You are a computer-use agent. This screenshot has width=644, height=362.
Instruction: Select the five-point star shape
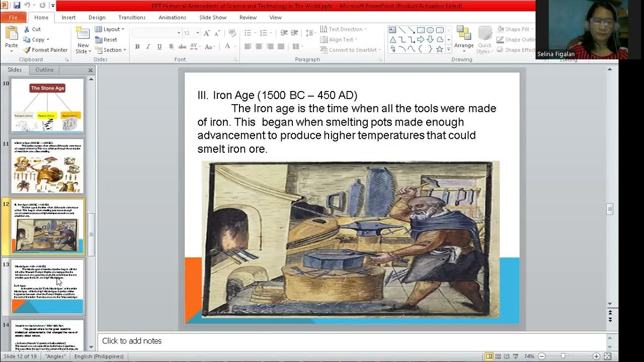[x=440, y=49]
